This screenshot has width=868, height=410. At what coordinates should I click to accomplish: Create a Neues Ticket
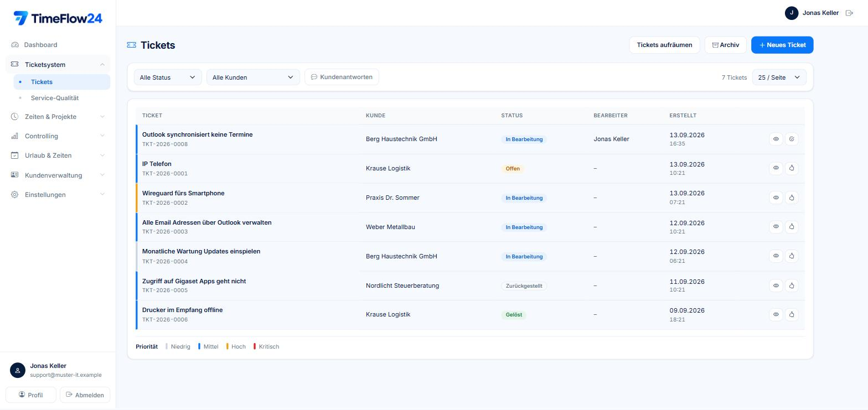(x=782, y=45)
